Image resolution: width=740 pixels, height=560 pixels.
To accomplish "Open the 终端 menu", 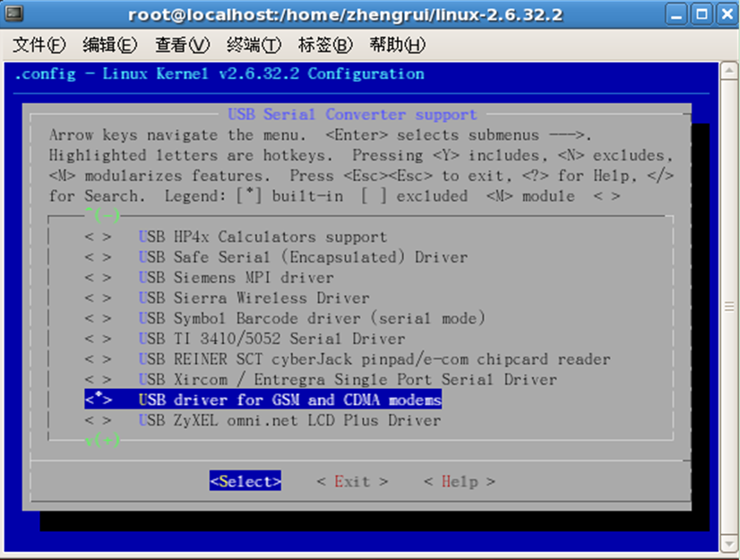I will pos(254,45).
